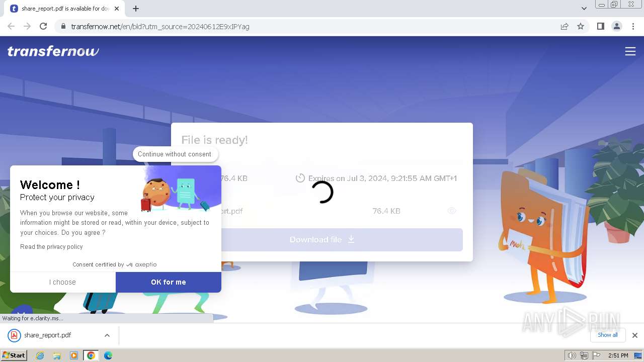Expand share_report.pdf download options arrow

point(107,335)
